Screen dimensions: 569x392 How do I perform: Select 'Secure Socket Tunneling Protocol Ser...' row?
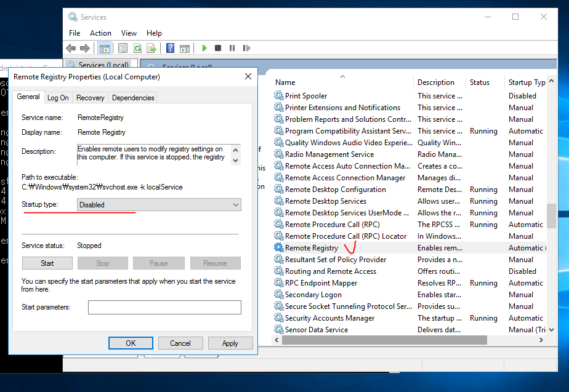pyautogui.click(x=410, y=306)
